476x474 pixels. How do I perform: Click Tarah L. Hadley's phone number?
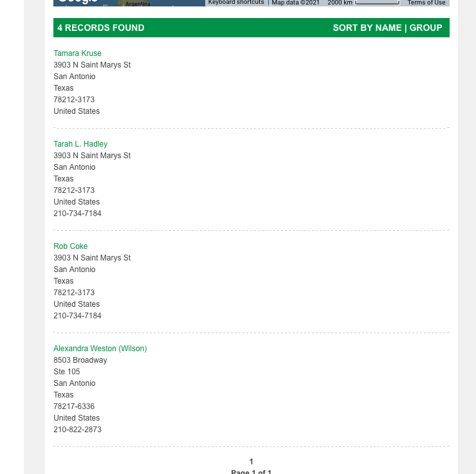[x=77, y=214]
